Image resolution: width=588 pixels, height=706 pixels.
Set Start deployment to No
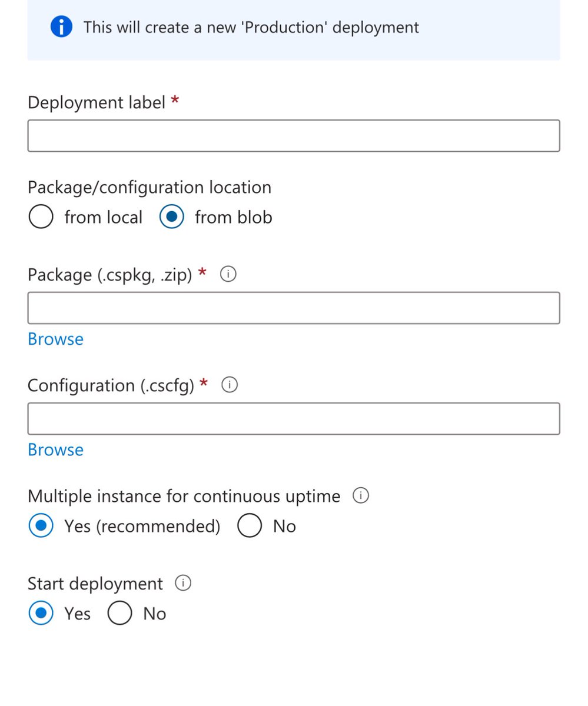click(119, 614)
